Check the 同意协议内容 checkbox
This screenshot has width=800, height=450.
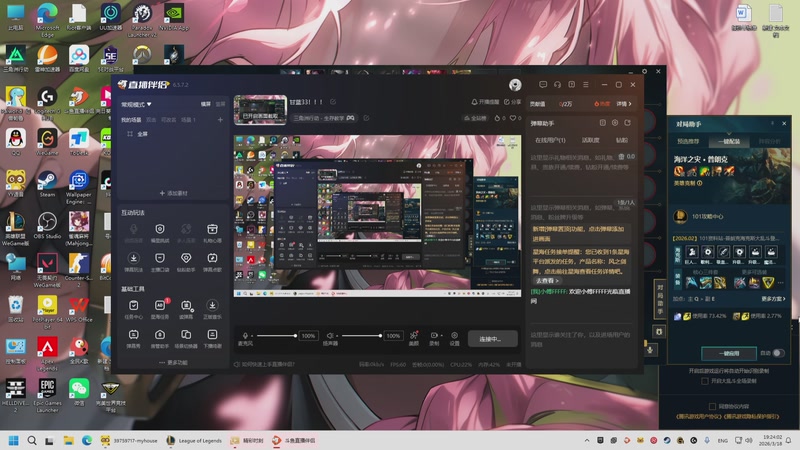[713, 407]
